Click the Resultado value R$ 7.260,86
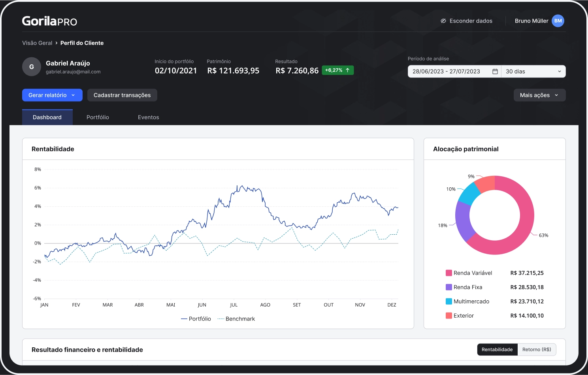This screenshot has height=375, width=588. (x=297, y=71)
